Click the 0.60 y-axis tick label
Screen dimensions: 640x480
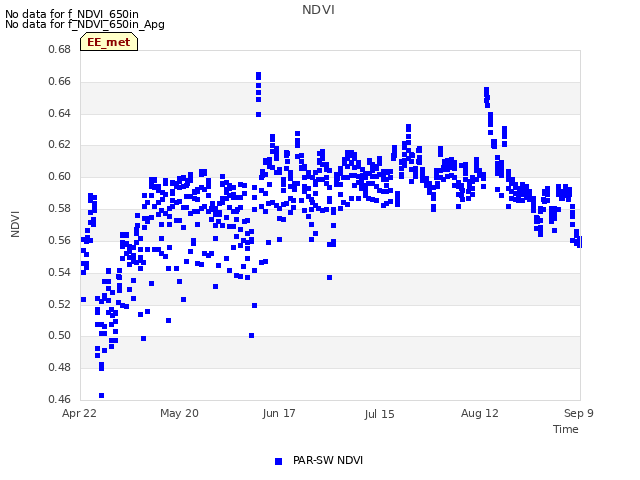tap(60, 176)
